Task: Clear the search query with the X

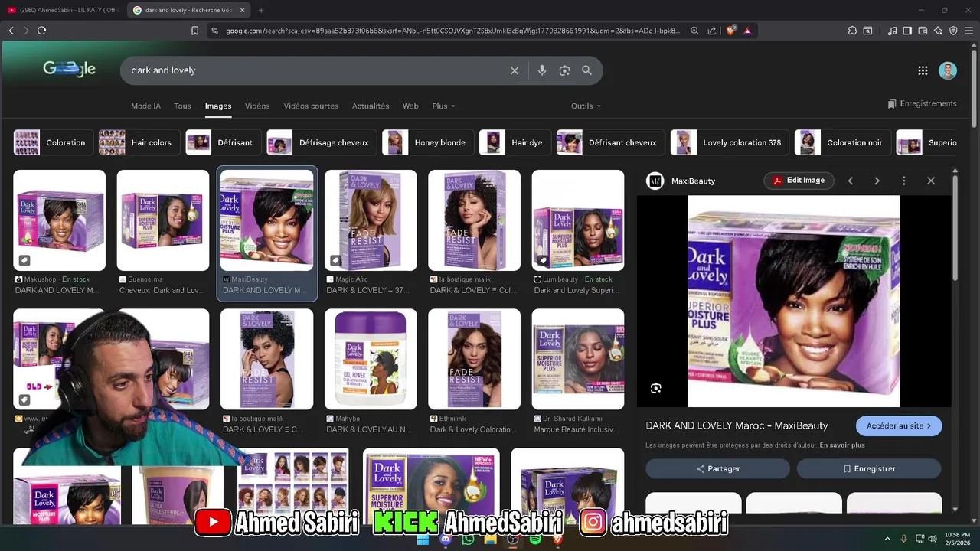Action: tap(514, 70)
